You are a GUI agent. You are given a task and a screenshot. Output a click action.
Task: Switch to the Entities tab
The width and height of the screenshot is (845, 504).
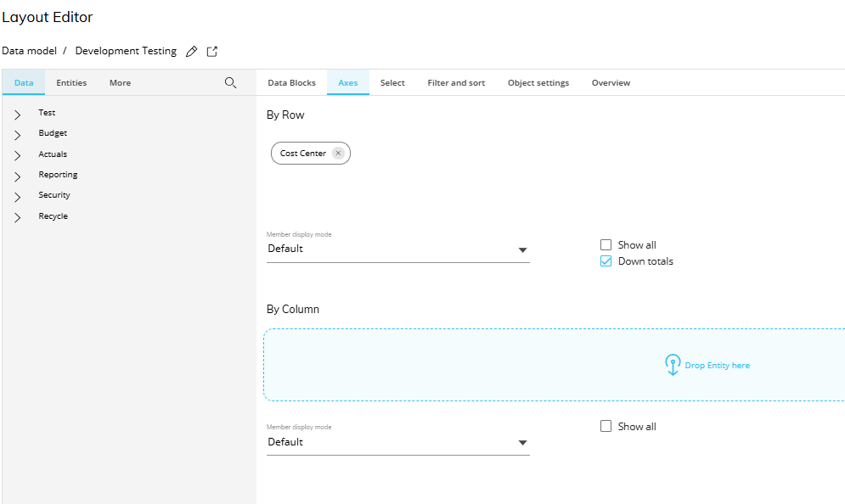point(71,83)
